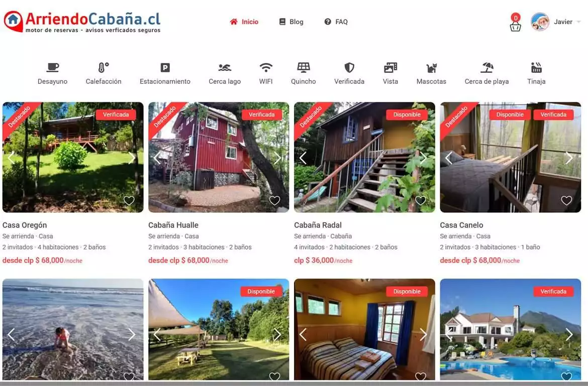Select the Mascotas pets filter
Viewport: 588px width, 386px height.
pos(431,73)
